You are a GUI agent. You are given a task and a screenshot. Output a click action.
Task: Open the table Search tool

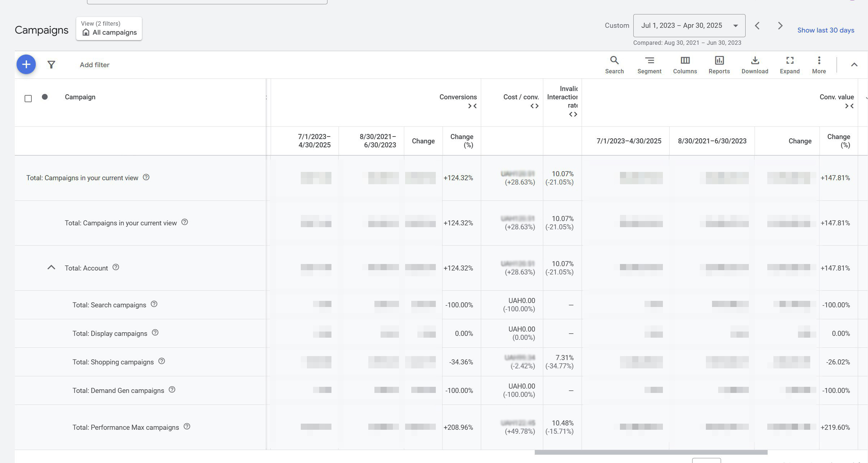[614, 65]
